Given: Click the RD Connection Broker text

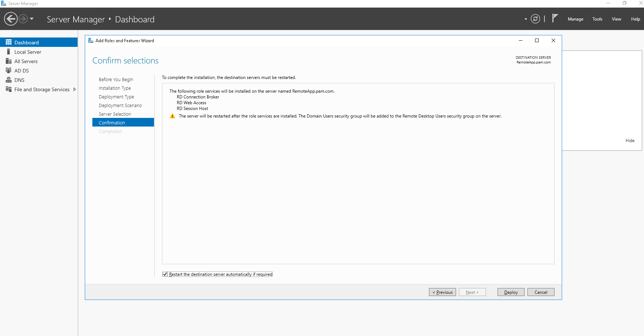Looking at the screenshot, I should 198,97.
